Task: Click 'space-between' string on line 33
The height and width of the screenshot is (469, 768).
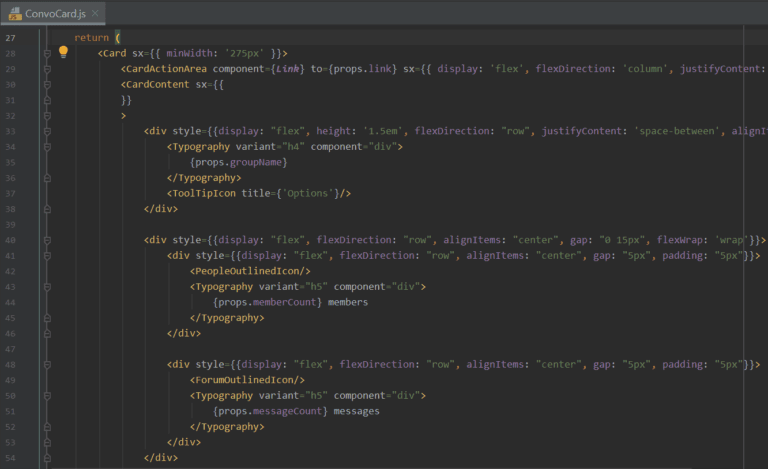Action: (677, 131)
